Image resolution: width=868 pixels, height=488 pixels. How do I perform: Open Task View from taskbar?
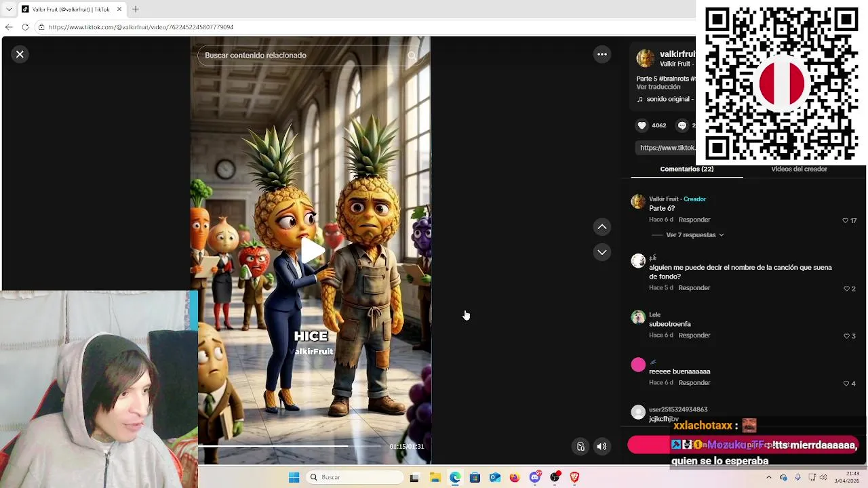coord(414,478)
